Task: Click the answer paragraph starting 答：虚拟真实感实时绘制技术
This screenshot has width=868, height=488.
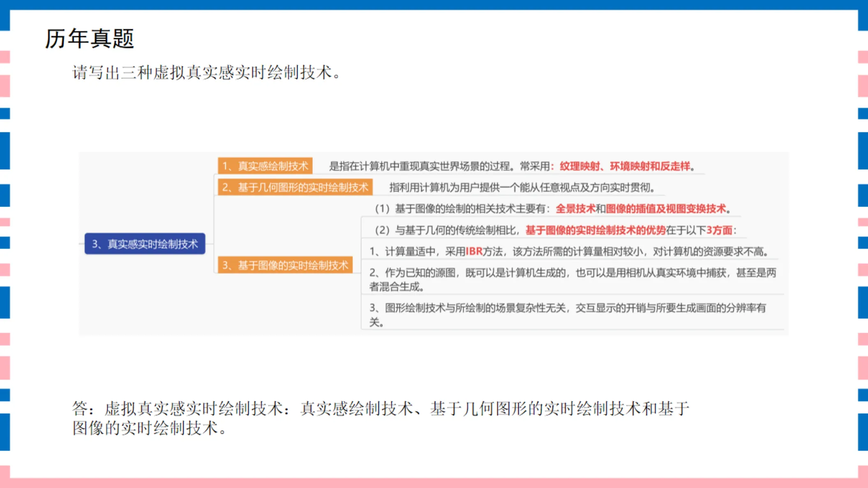Action: [381, 418]
